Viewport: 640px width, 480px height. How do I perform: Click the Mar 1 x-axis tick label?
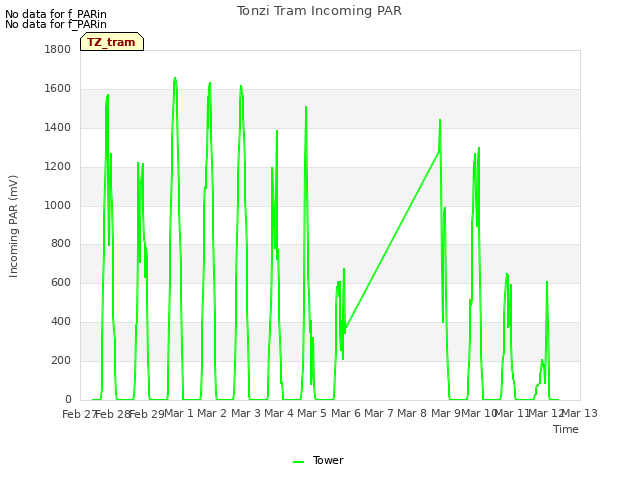point(179,413)
